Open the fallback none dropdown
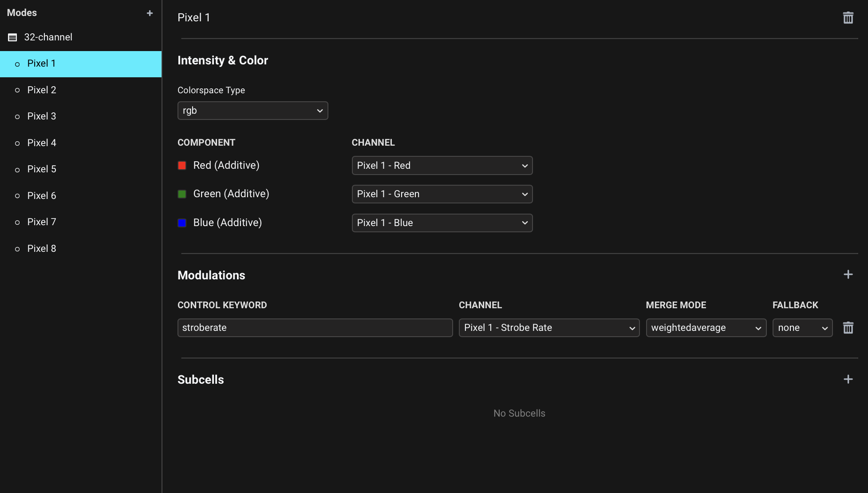Viewport: 868px width, 493px height. [802, 328]
